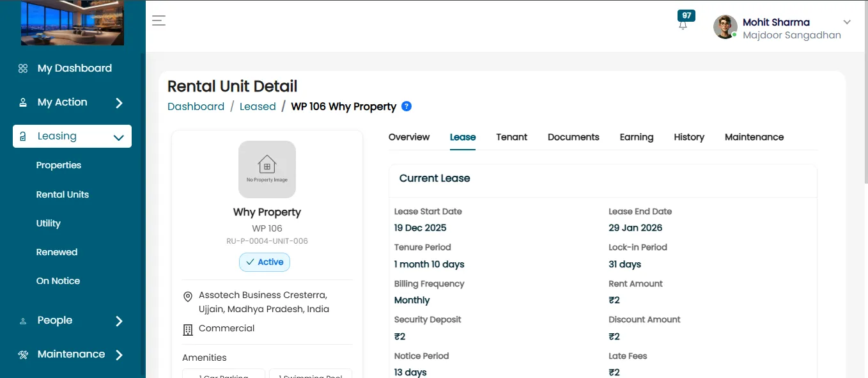Go to Dashboard breadcrumb link
Image resolution: width=868 pixels, height=378 pixels.
(x=196, y=107)
